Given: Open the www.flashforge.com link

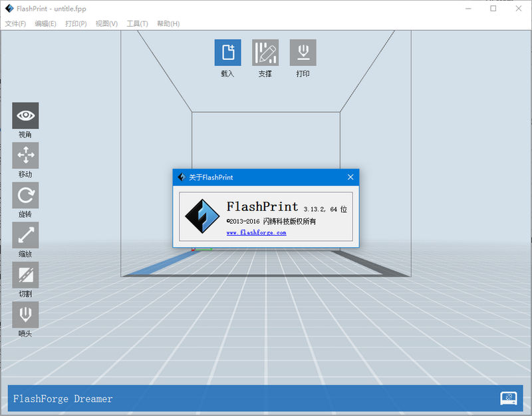Looking at the screenshot, I should pyautogui.click(x=257, y=232).
